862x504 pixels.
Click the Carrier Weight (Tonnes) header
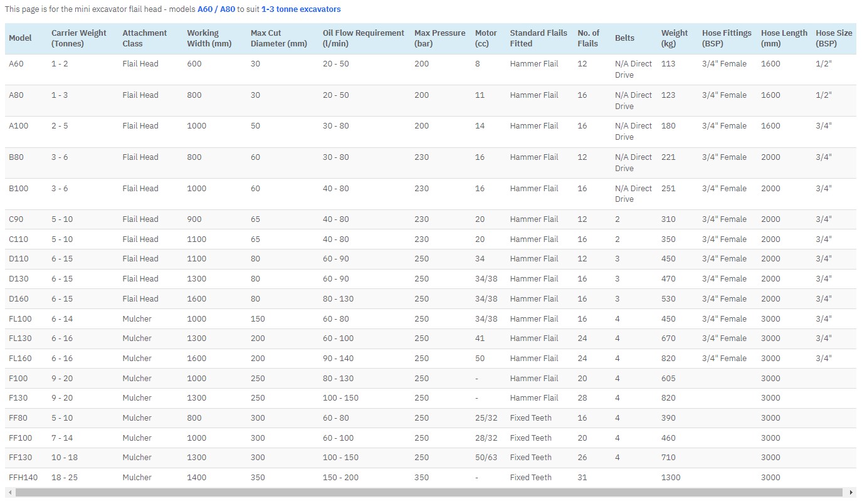point(79,38)
